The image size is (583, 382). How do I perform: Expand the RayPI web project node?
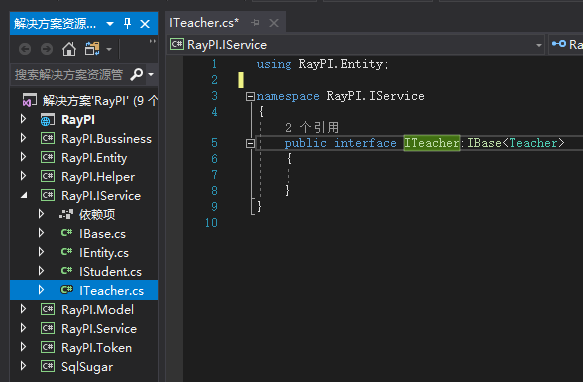tap(23, 119)
